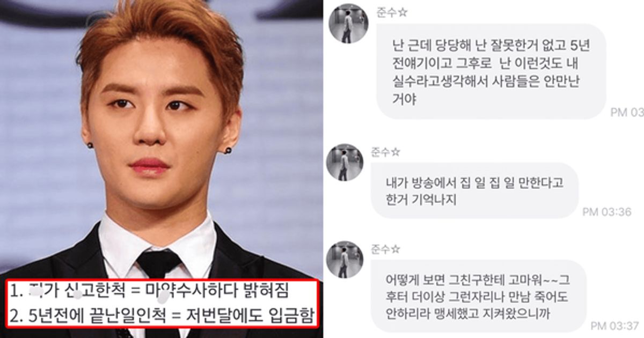The image size is (644, 338).
Task: Click the star in 준수☆ above "난 근데 당당해"
Action: click(403, 12)
